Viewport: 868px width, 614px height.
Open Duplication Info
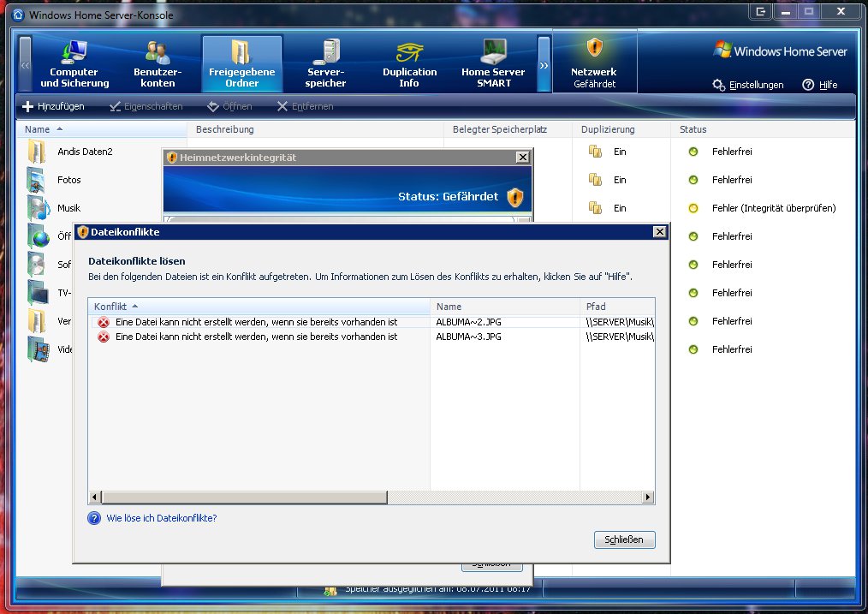409,63
